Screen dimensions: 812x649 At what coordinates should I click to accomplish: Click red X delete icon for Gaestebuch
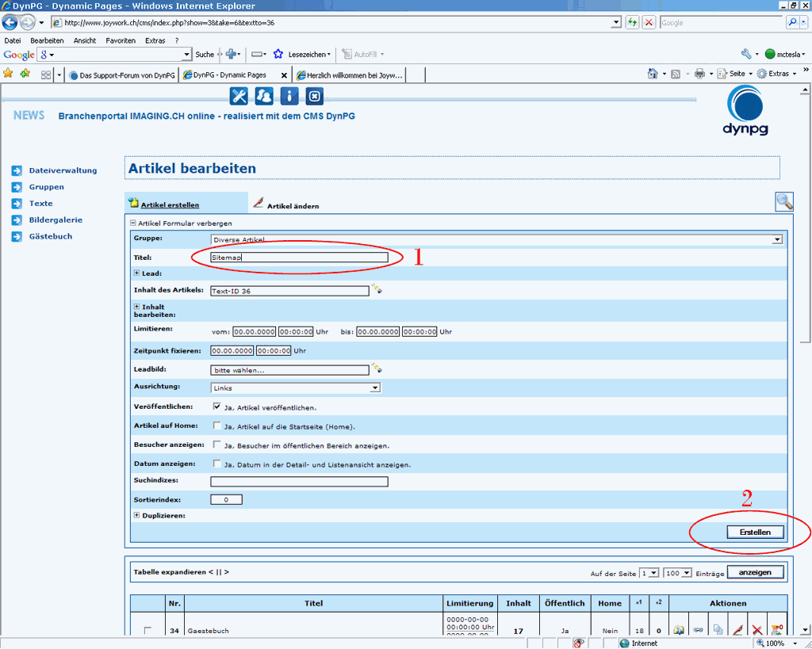click(x=756, y=630)
